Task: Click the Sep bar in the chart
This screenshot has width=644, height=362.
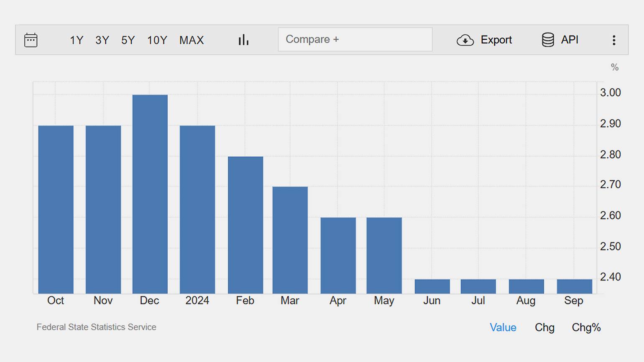Action: click(x=575, y=286)
